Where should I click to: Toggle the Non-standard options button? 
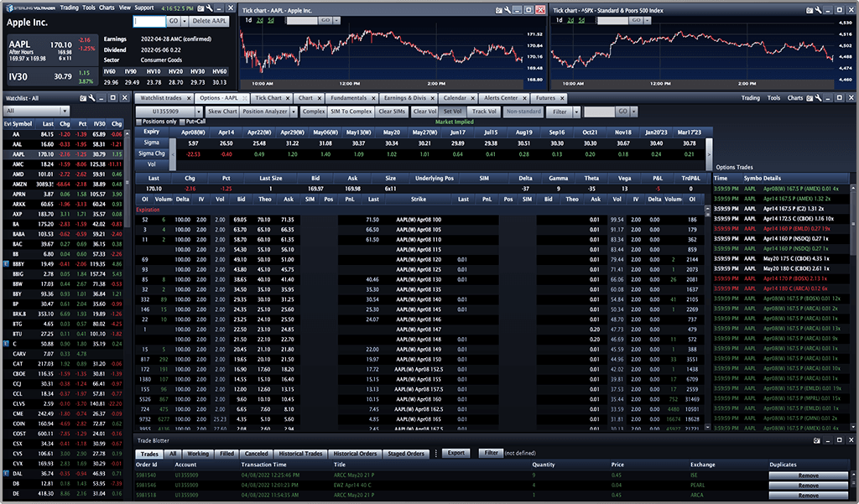click(523, 112)
